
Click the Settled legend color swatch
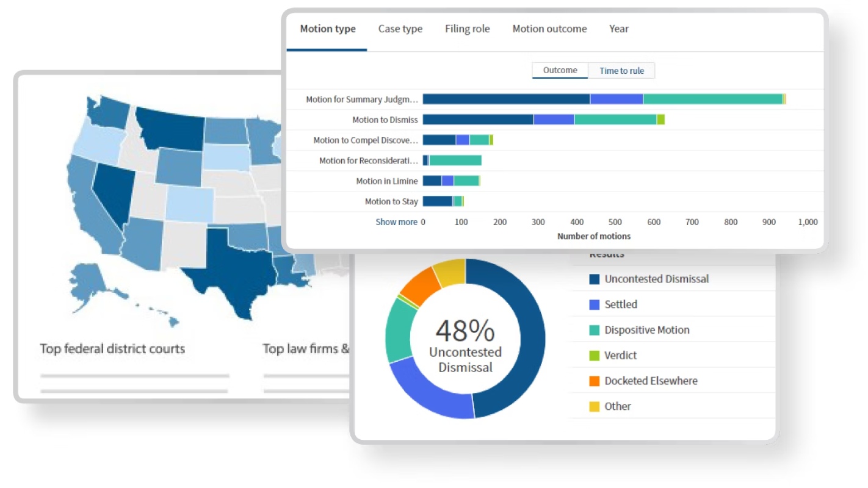point(595,304)
